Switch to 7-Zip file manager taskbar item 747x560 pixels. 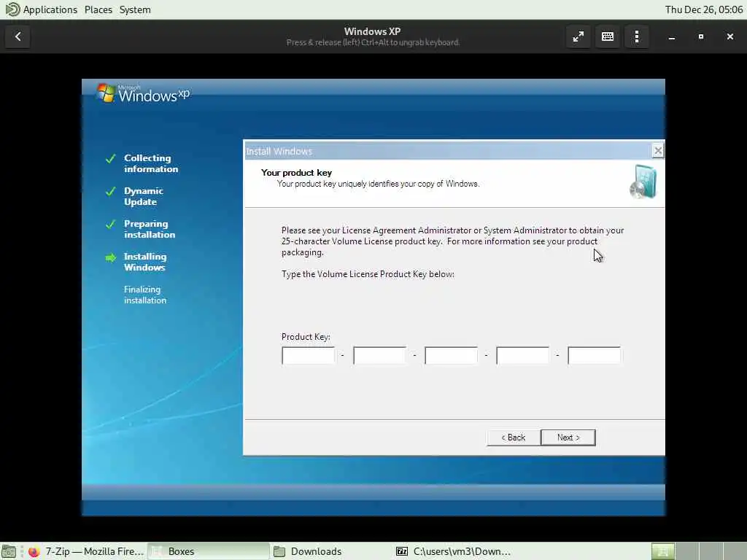point(453,551)
